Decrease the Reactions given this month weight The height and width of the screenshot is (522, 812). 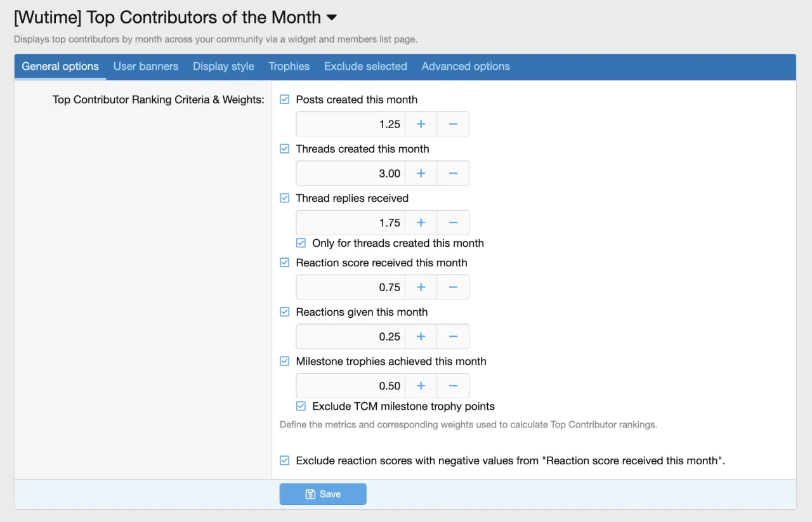click(453, 337)
